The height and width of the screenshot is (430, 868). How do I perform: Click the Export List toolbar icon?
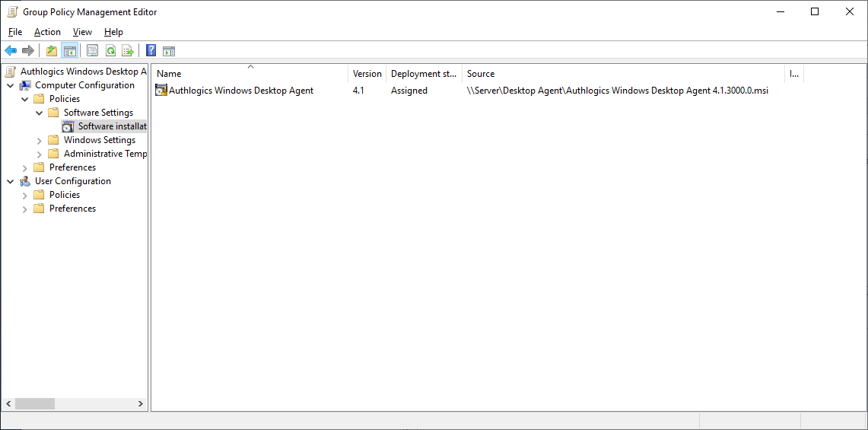point(128,51)
